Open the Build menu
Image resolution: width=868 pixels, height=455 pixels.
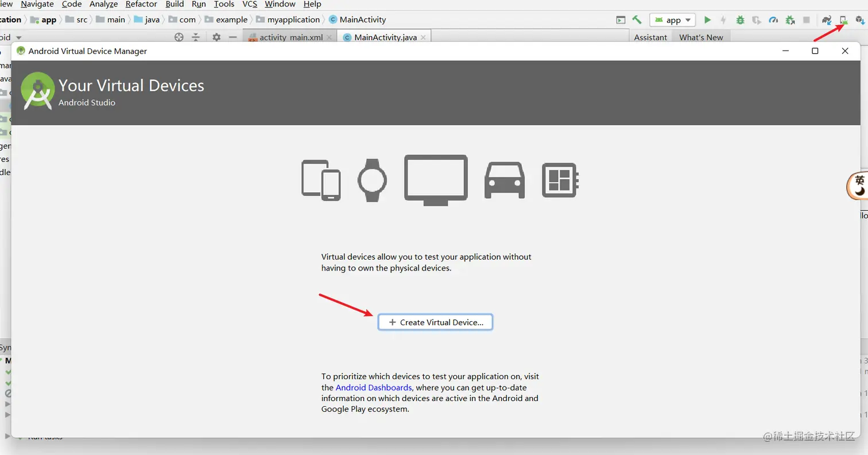click(x=175, y=4)
